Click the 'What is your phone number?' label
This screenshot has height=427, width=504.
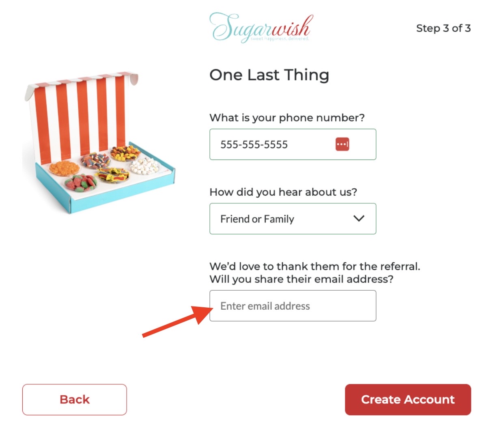[x=287, y=118]
